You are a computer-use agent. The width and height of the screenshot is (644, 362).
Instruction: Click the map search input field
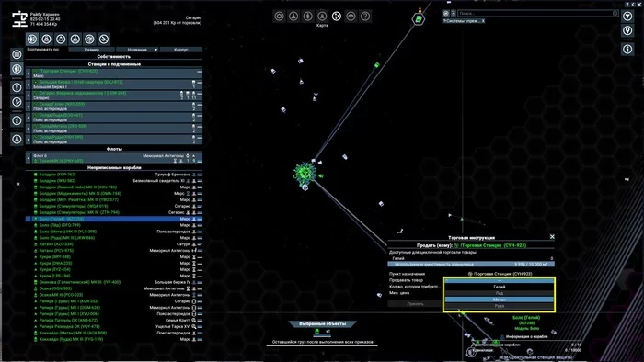[537, 14]
